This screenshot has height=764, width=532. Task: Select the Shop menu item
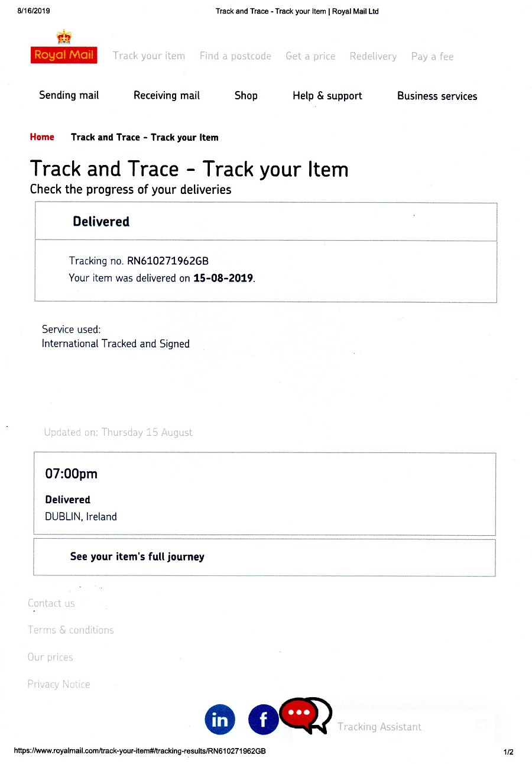coord(246,95)
